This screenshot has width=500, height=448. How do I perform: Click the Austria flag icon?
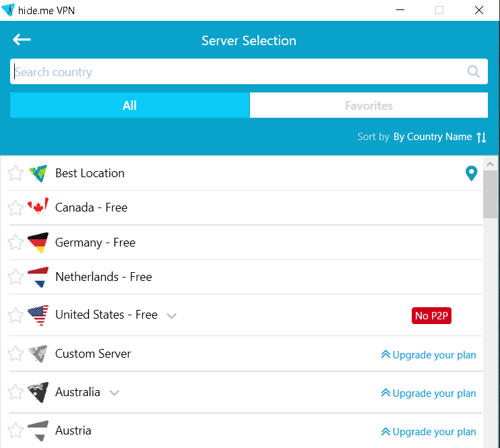click(38, 430)
